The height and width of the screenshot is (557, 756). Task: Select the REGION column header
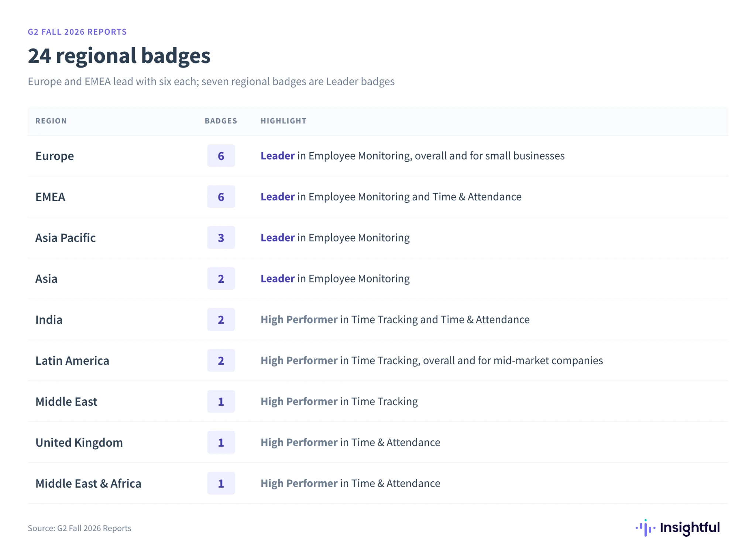pos(51,121)
